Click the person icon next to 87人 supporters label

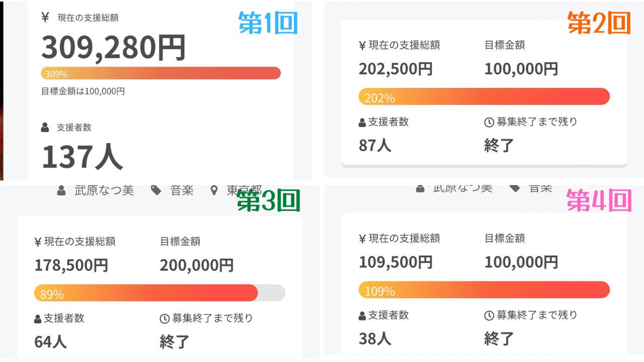click(362, 122)
